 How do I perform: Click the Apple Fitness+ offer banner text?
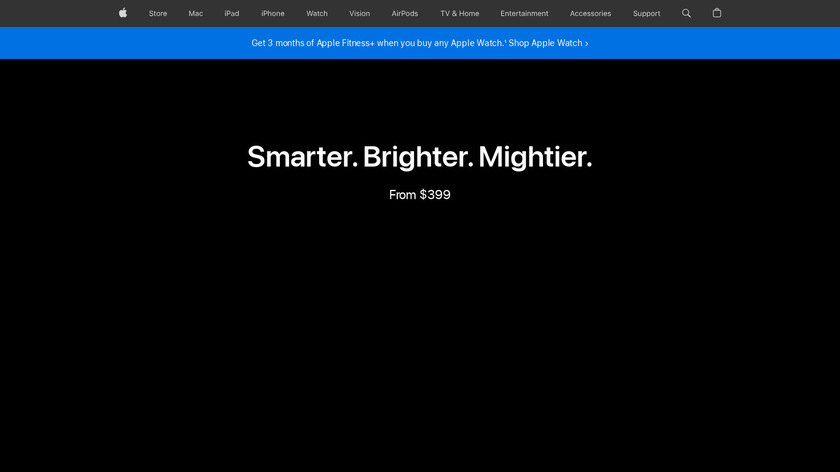tap(378, 43)
